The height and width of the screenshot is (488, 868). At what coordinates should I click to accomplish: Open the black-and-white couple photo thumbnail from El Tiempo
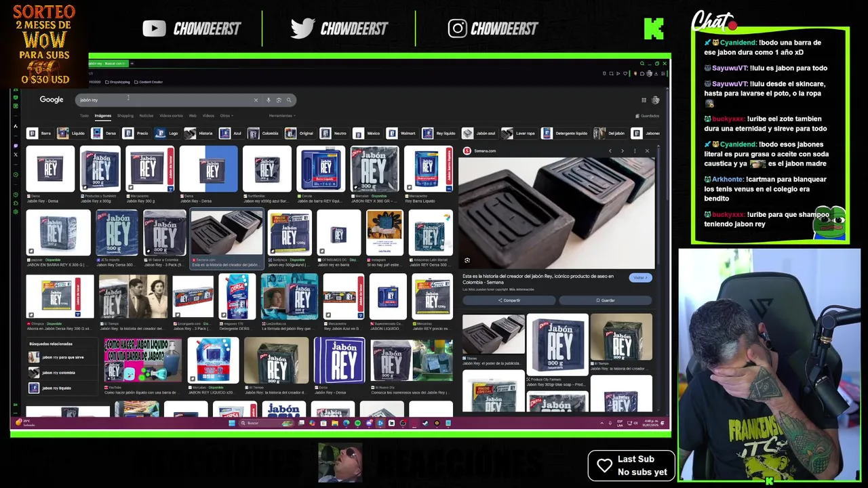tap(133, 297)
